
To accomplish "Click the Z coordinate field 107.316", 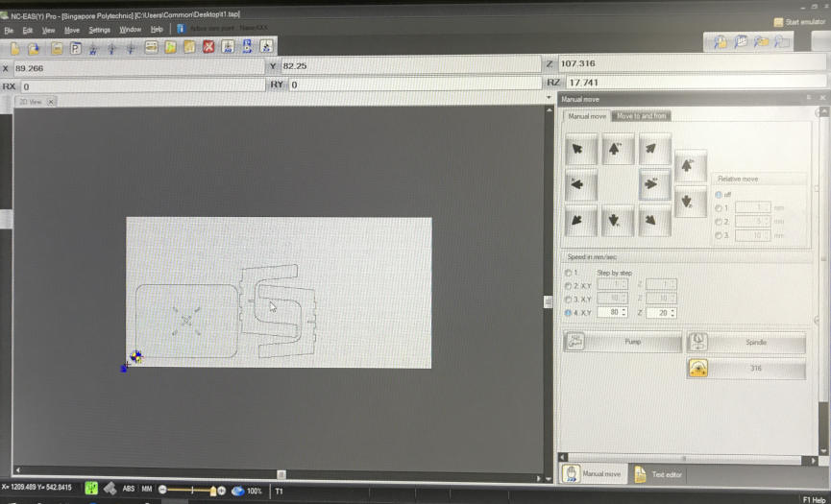I will pyautogui.click(x=693, y=63).
